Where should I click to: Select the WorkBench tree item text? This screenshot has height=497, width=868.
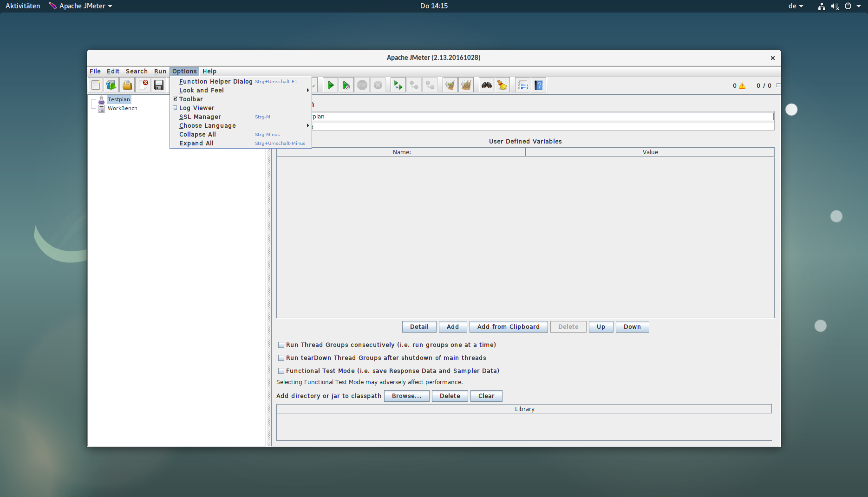point(123,108)
